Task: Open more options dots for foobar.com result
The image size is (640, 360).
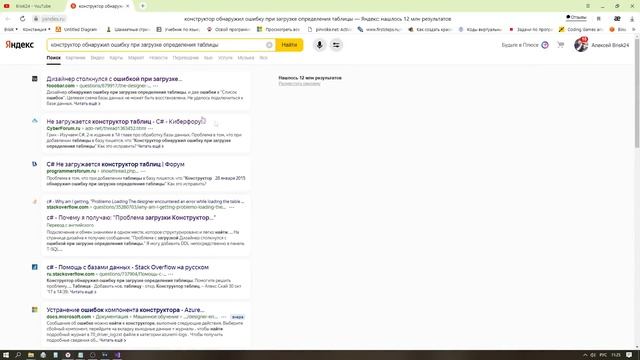Action: [156, 86]
